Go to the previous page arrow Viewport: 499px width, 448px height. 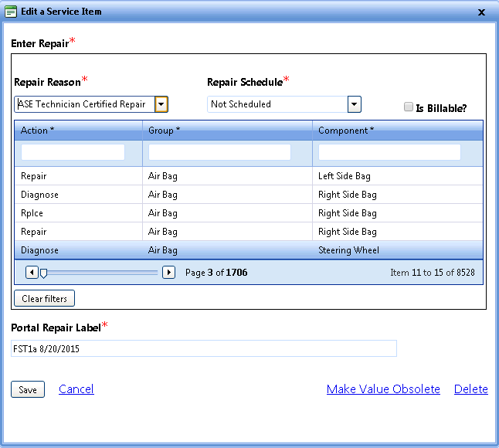32,273
